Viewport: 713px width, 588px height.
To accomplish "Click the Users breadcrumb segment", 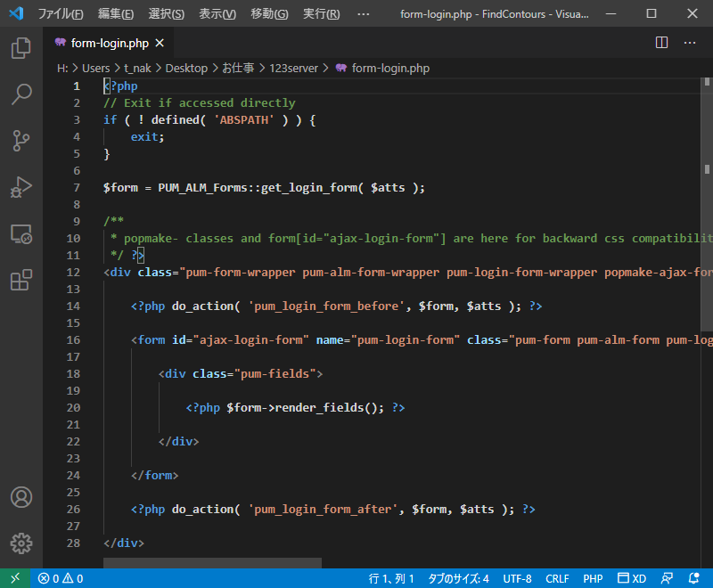I will point(95,69).
